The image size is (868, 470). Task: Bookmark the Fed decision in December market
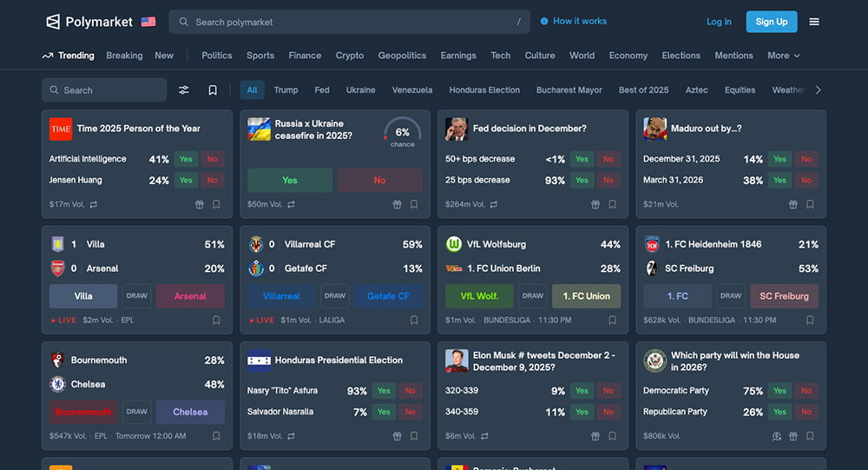click(x=612, y=204)
